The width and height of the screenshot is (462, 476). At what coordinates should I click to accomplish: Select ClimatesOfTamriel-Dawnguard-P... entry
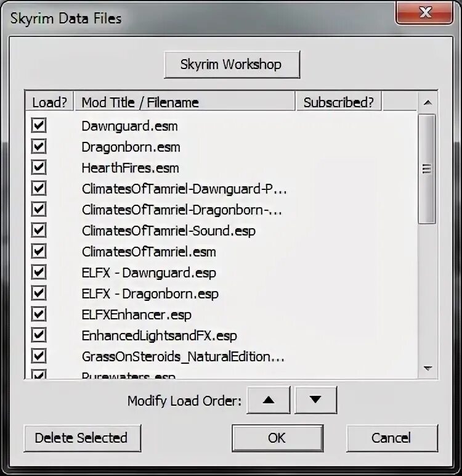[x=184, y=189]
